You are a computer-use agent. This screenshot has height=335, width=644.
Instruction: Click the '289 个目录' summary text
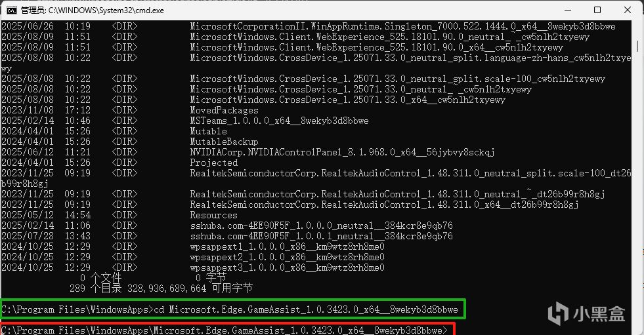click(95, 288)
